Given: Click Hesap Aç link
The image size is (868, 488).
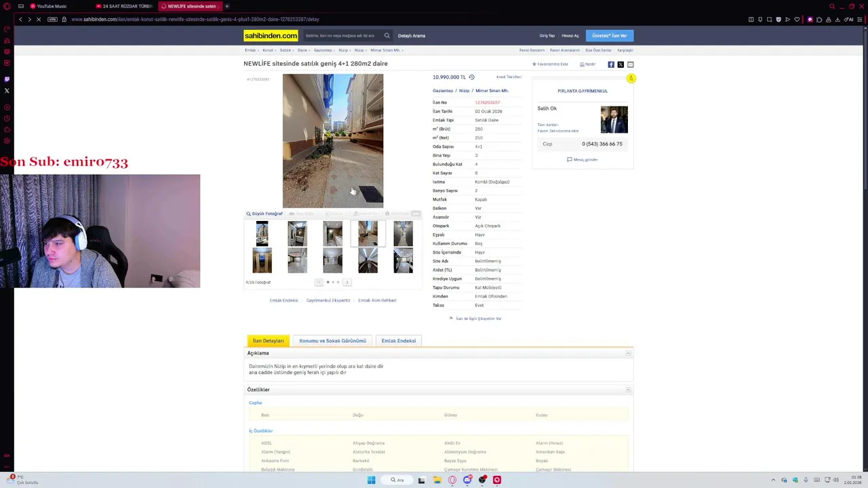Looking at the screenshot, I should tap(570, 36).
